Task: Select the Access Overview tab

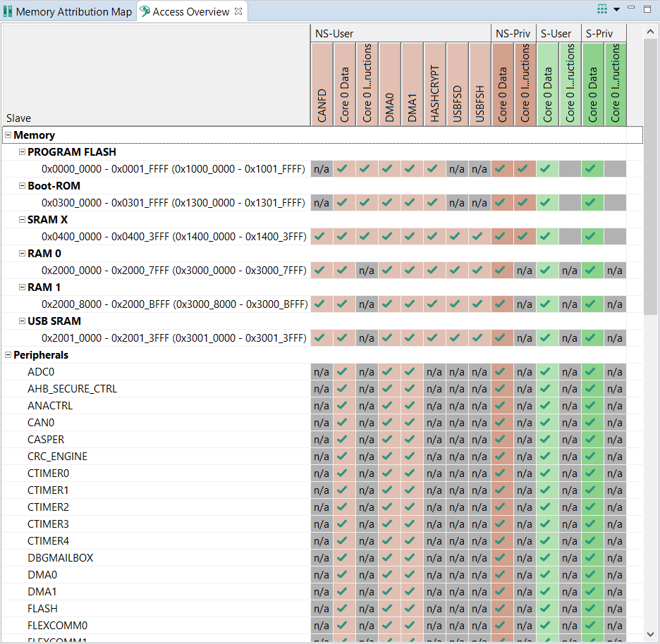Action: point(190,12)
